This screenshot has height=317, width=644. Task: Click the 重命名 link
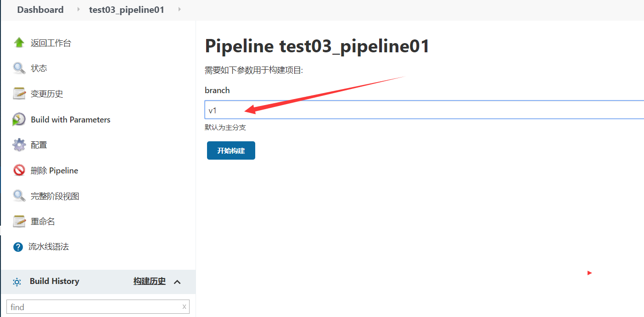click(43, 221)
